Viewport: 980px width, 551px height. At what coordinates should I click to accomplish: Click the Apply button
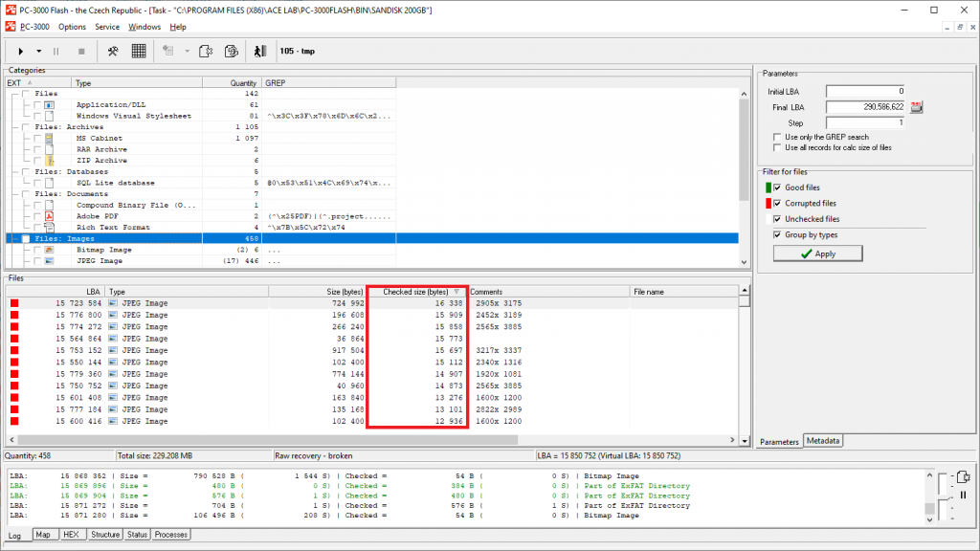(x=817, y=253)
